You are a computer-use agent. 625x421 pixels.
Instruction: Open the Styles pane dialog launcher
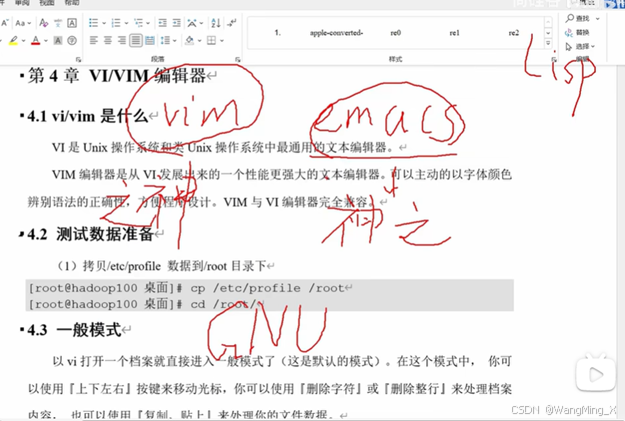[554, 59]
